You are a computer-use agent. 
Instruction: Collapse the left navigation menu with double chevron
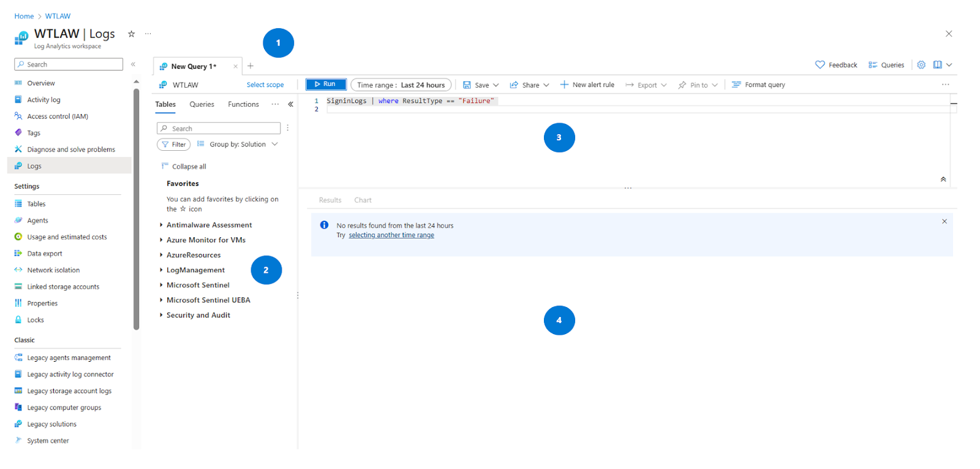[x=133, y=64]
